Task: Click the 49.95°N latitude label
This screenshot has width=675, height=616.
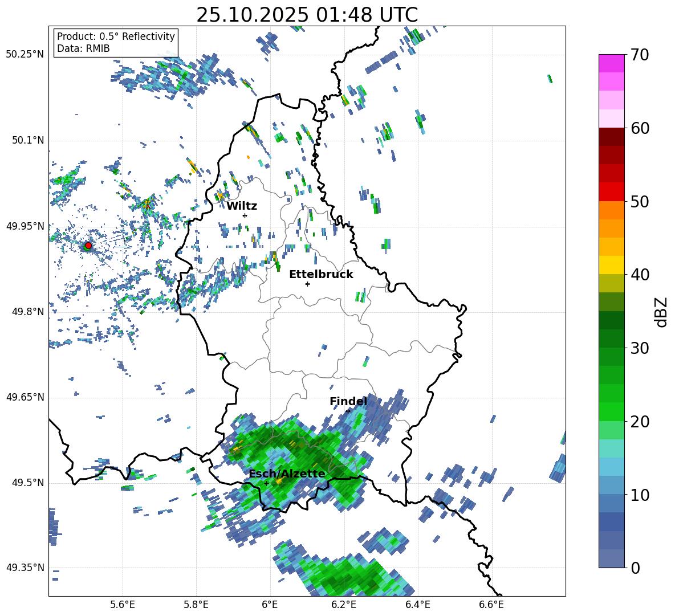Action: tap(25, 226)
